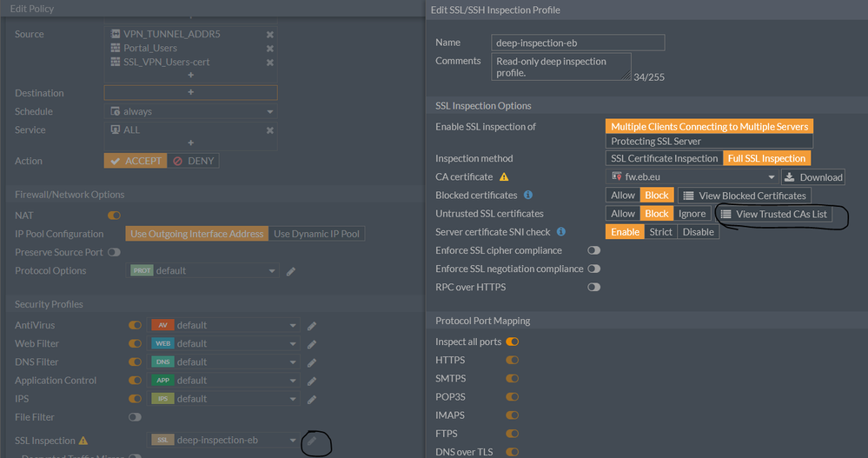Viewport: 868px width, 458px height.
Task: Open the Schedule dropdown
Action: click(x=191, y=112)
